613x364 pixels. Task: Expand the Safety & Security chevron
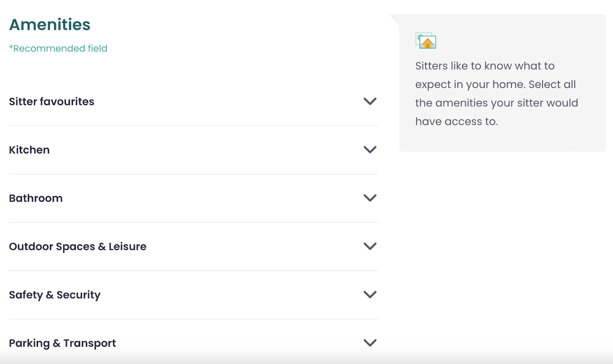coord(370,294)
